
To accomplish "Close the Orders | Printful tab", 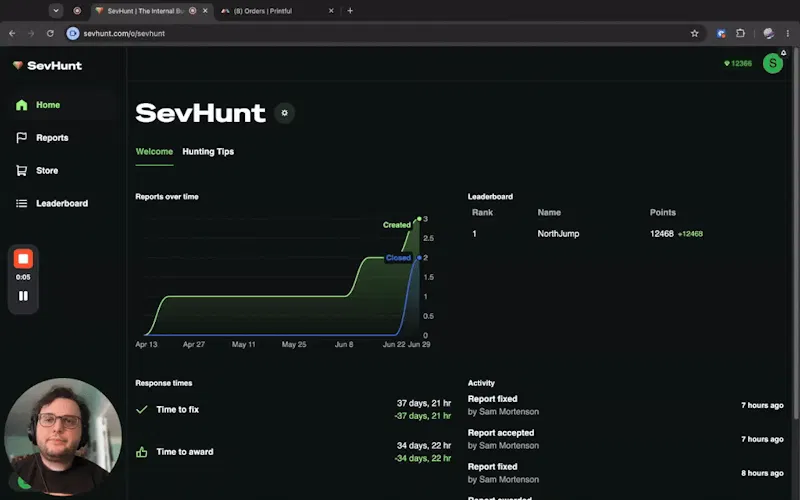I will [331, 11].
